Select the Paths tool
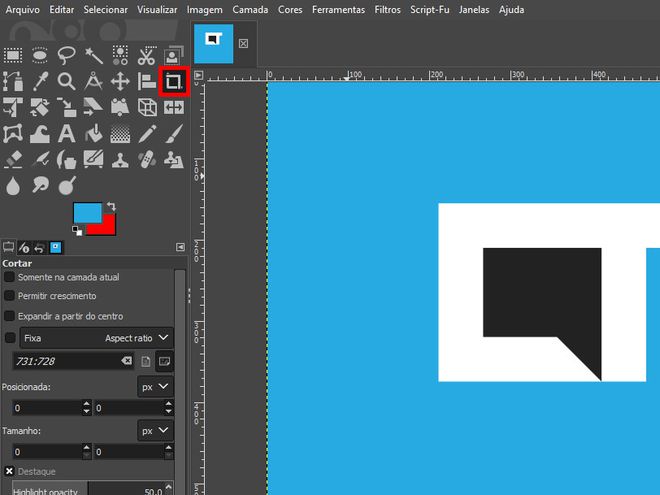This screenshot has height=495, width=660. click(13, 81)
